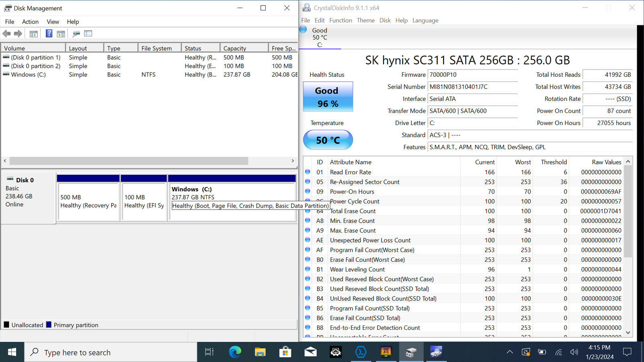Click the 50 °C temperature button
Viewport: 644px width, 362px height.
328,140
